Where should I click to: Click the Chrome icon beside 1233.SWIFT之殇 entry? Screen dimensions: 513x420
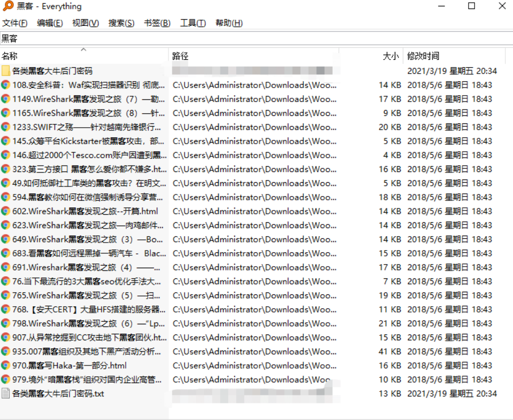point(5,127)
